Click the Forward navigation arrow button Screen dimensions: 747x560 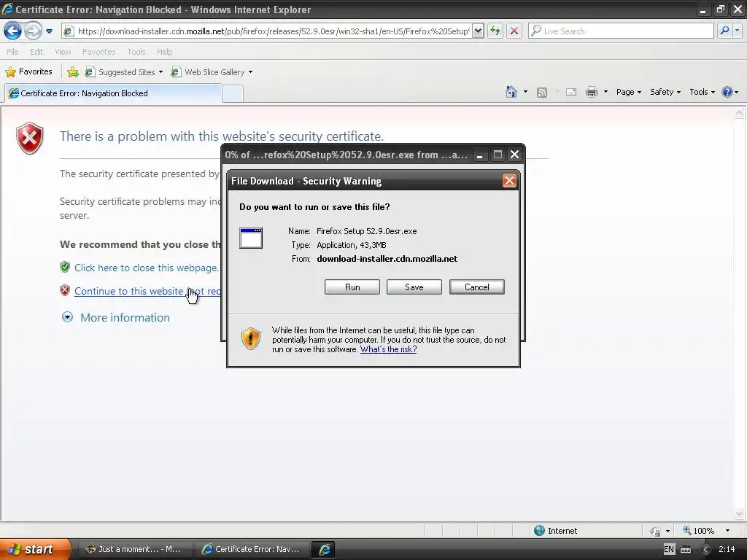point(33,31)
